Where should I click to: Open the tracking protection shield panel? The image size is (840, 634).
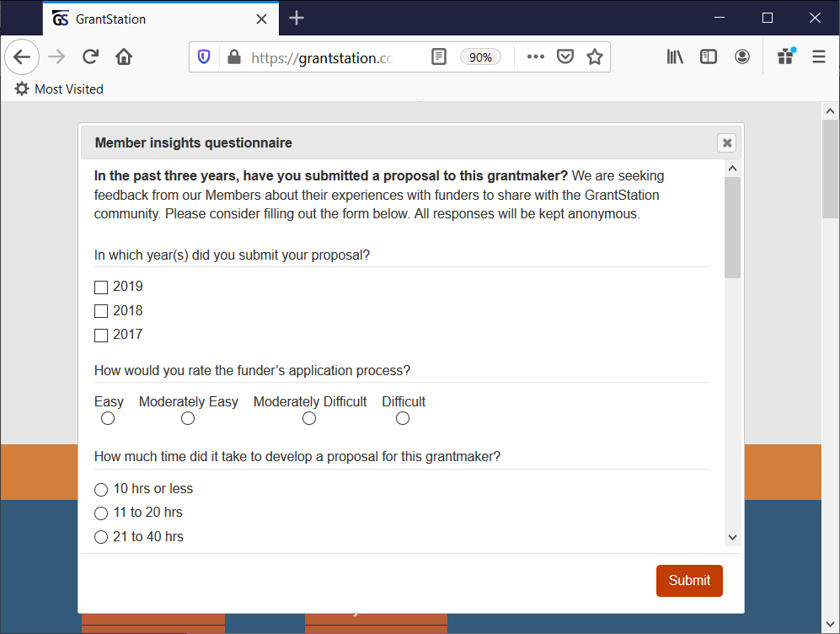(x=203, y=56)
